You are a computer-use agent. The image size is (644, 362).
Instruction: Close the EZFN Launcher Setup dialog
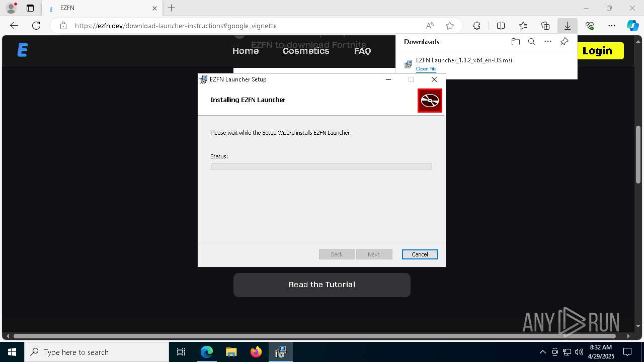click(x=434, y=79)
